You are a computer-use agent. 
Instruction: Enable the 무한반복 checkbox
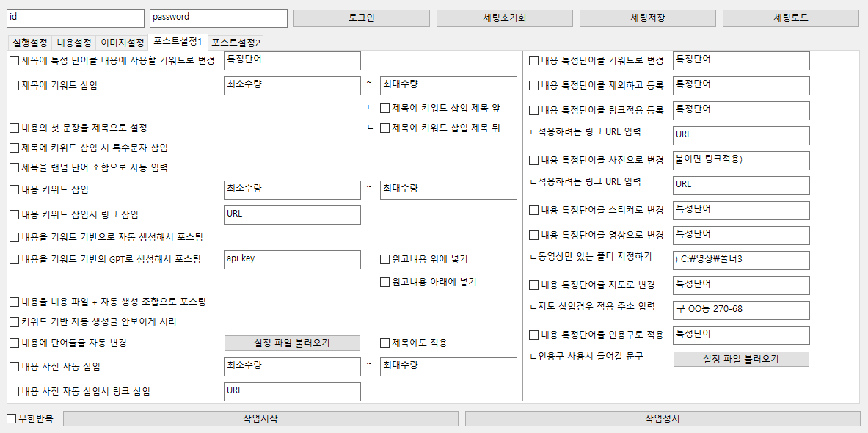[12, 418]
